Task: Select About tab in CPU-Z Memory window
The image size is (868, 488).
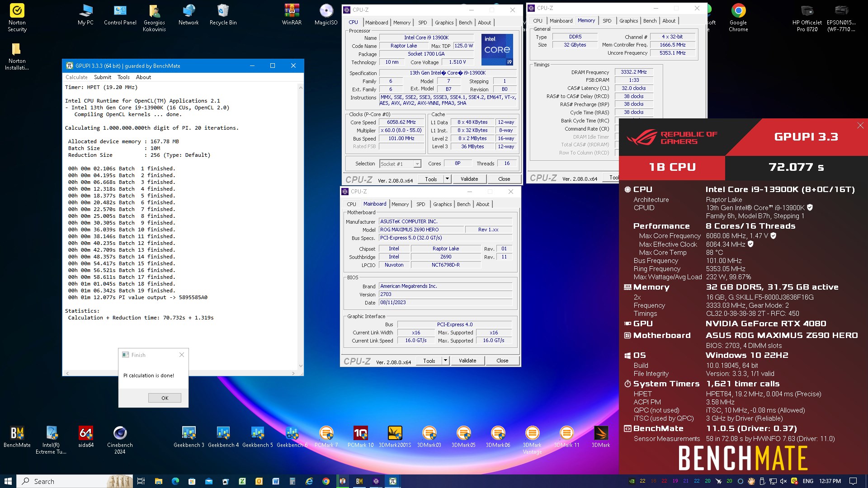Action: pos(669,21)
